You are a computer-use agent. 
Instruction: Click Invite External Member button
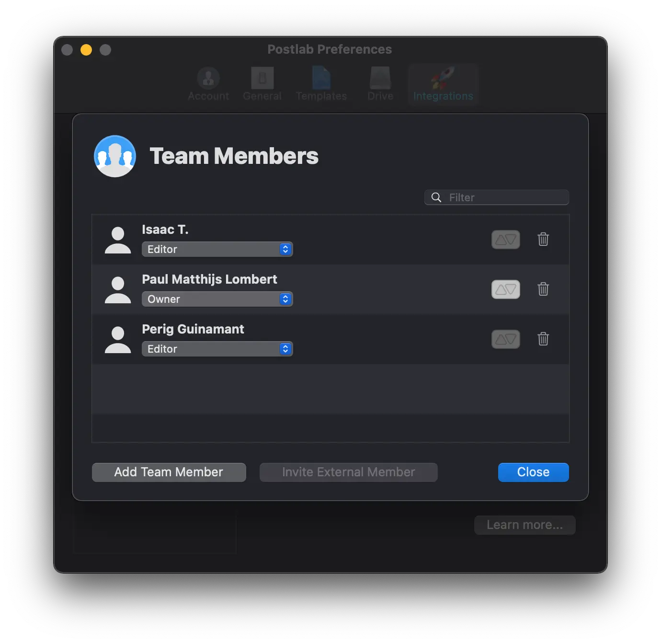[348, 472]
